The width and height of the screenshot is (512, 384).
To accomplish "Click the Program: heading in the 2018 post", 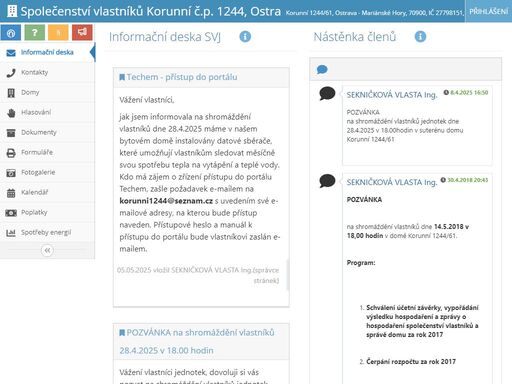I will (x=361, y=263).
